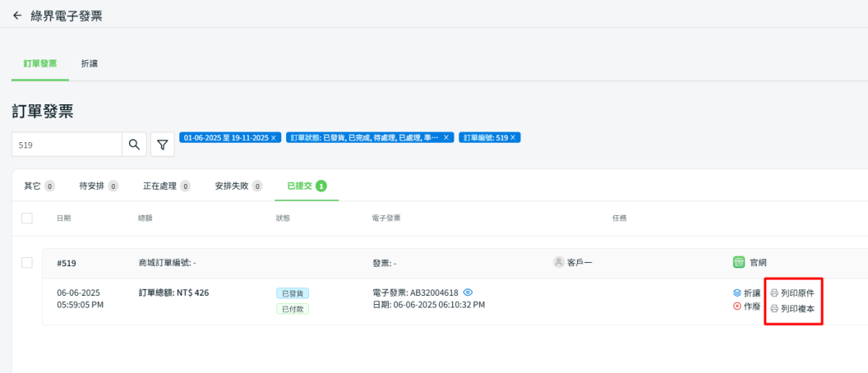The image size is (868, 373).
Task: Click the search field containing 519
Action: (66, 145)
